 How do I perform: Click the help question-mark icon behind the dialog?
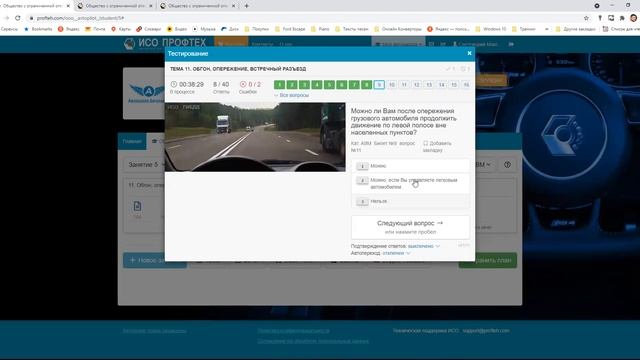tap(507, 164)
